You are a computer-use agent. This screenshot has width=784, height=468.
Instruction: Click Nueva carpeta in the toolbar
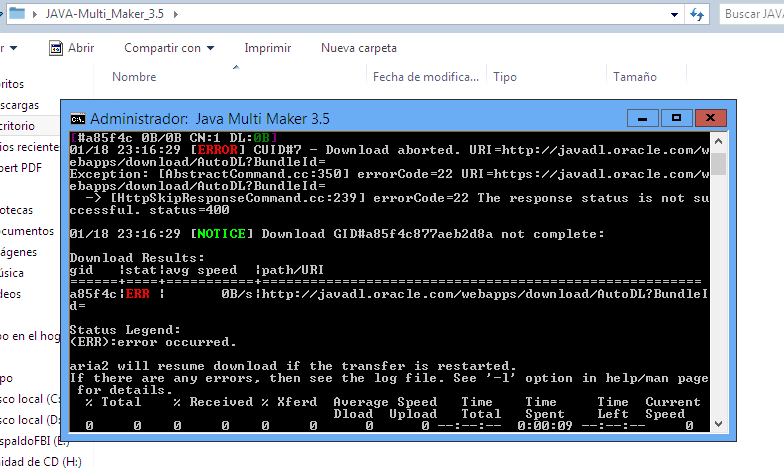pyautogui.click(x=358, y=48)
